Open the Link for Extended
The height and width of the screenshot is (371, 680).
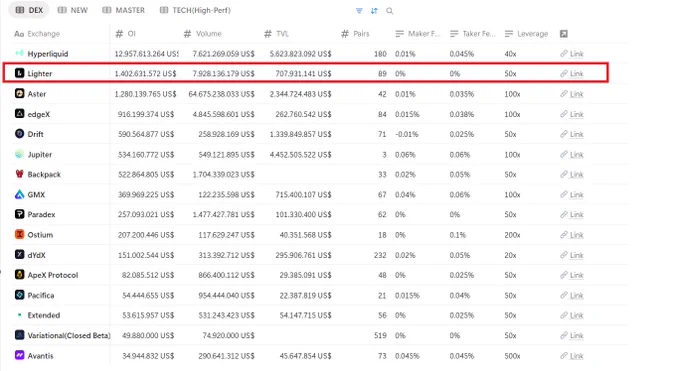572,315
